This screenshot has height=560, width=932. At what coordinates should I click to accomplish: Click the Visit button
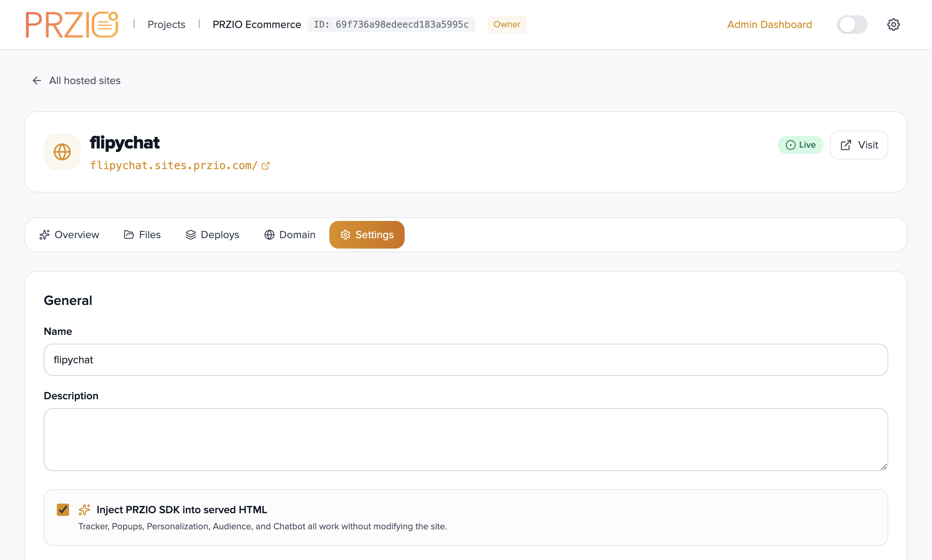tap(859, 145)
